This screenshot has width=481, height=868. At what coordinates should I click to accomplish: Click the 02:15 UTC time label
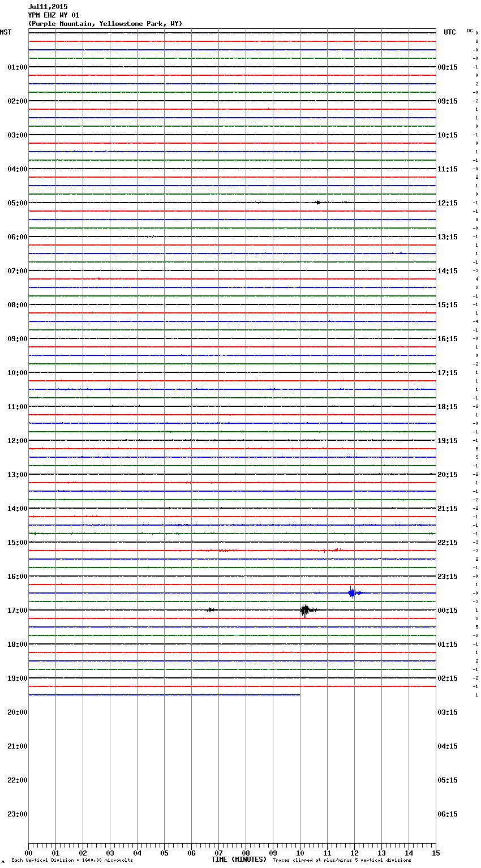point(448,678)
